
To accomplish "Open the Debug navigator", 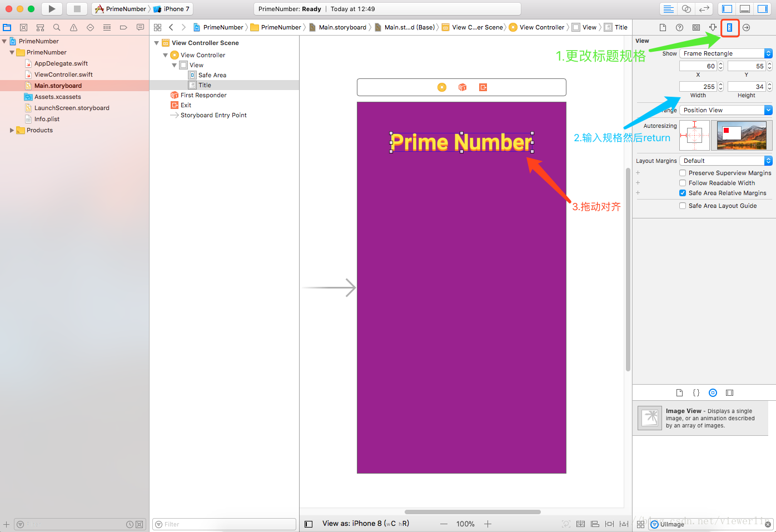I will pyautogui.click(x=107, y=27).
